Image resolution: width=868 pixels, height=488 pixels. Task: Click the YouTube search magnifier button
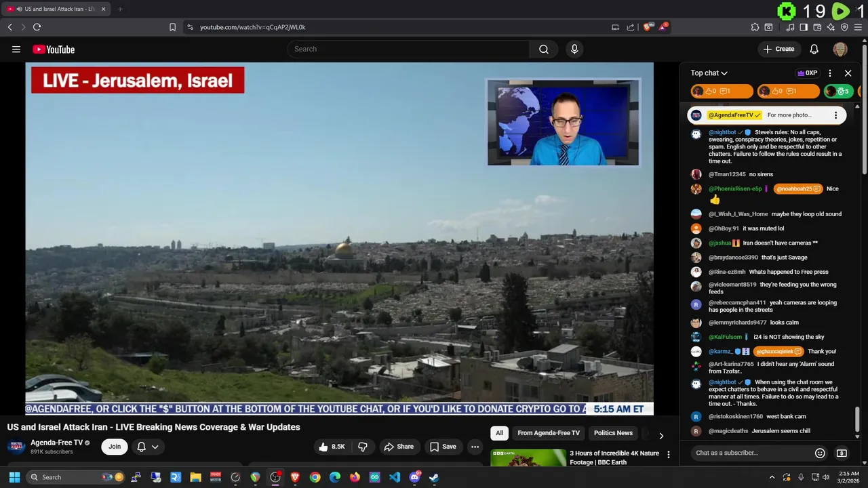coord(544,49)
